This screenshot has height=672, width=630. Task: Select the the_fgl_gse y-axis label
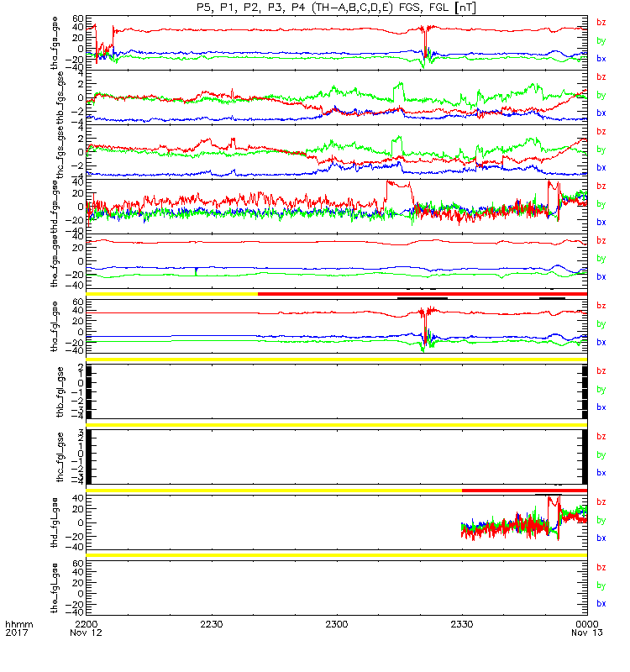[55, 588]
